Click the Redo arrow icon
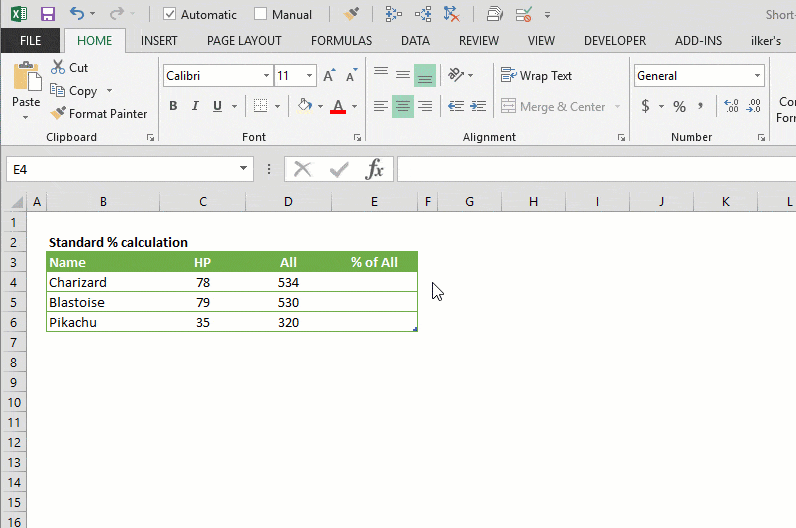Screen dimensions: 796x528 117,14
